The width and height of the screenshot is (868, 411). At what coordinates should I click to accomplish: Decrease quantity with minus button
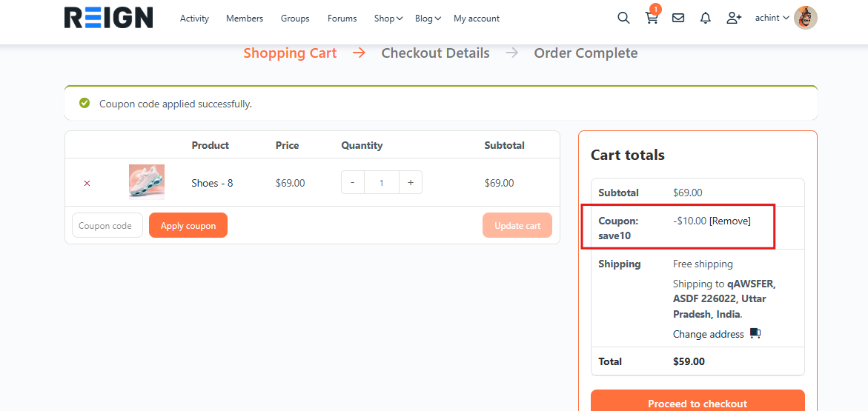click(x=353, y=183)
